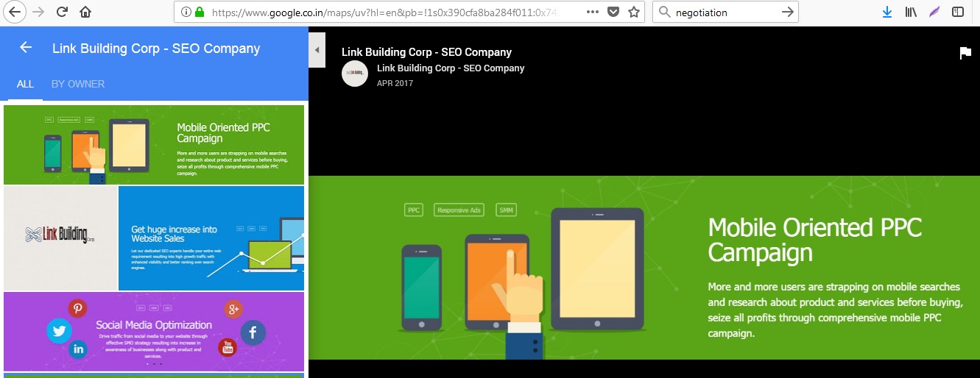Toggle the sidebar view icon

(x=957, y=12)
